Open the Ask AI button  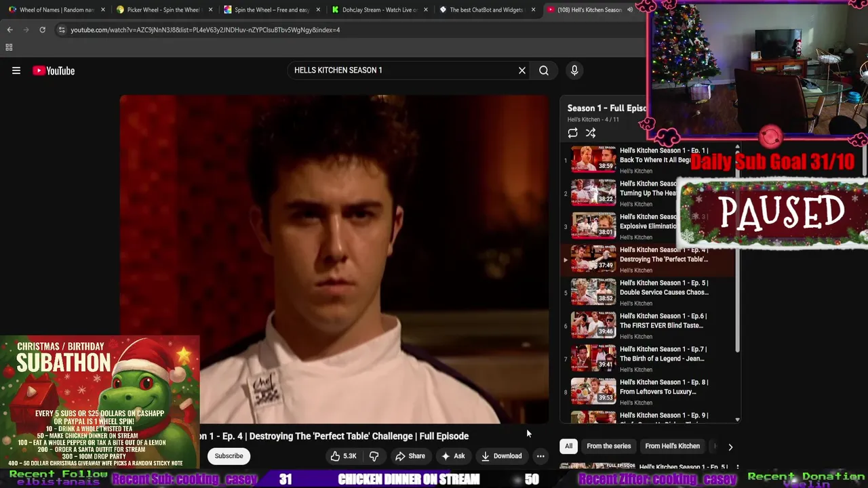[453, 456]
